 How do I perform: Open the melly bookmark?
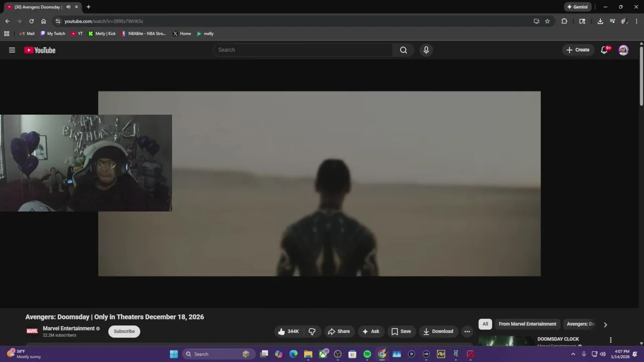coord(205,34)
